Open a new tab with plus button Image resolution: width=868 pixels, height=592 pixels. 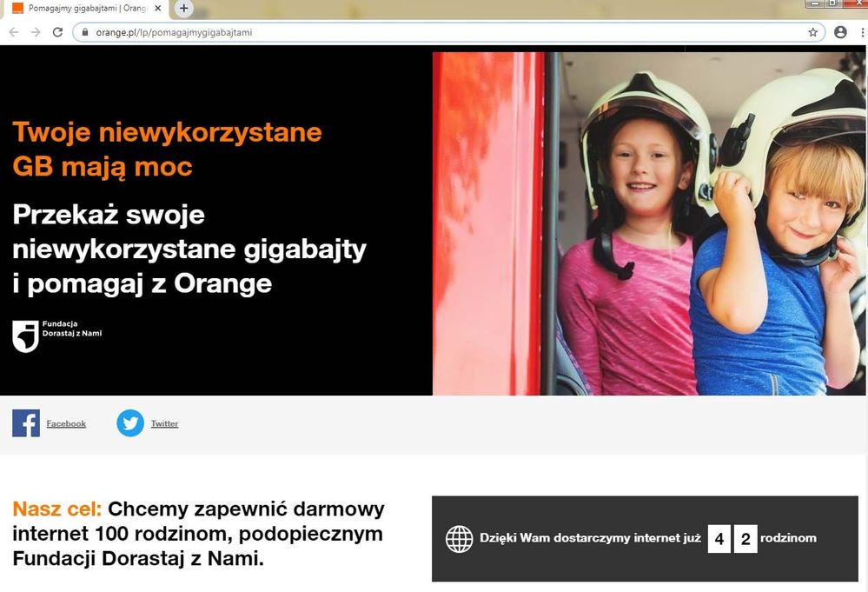click(x=184, y=9)
